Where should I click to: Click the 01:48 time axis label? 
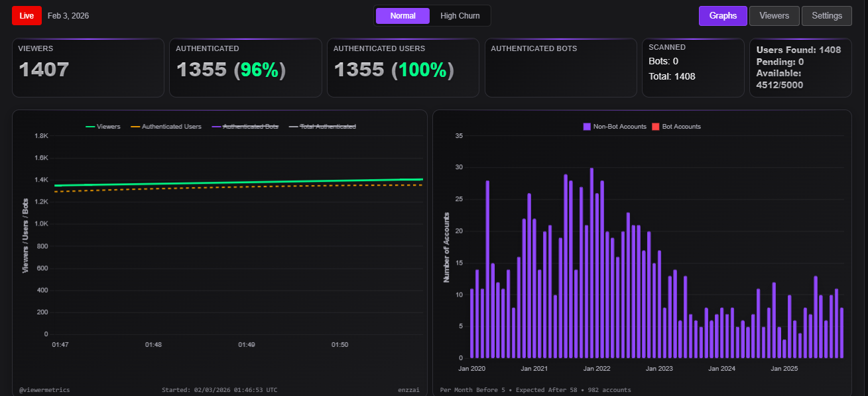(x=154, y=345)
